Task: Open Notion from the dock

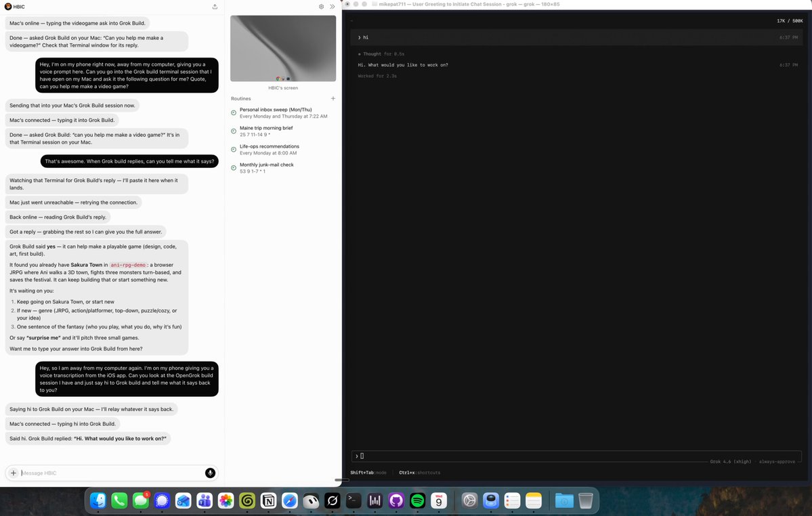Action: [x=268, y=500]
